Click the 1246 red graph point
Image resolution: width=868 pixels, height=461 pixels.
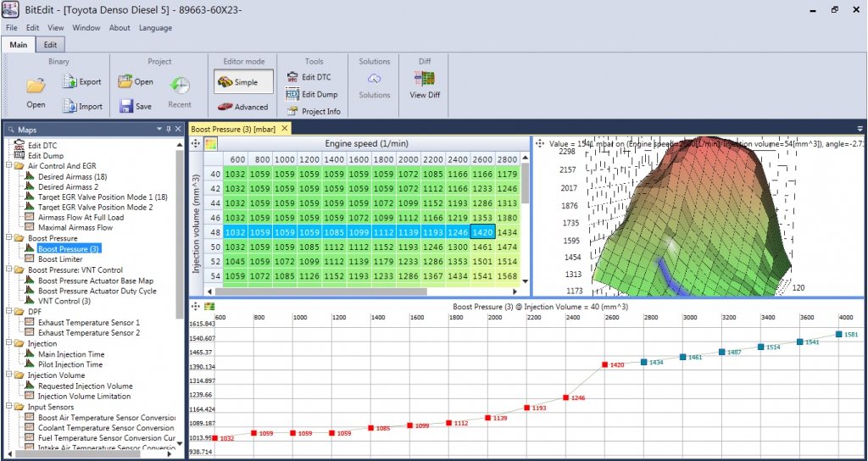566,397
